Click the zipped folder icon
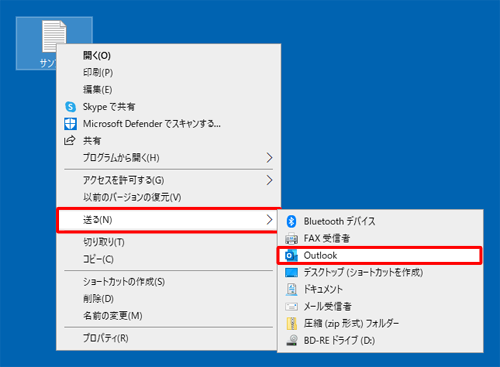The image size is (500, 367). click(291, 323)
